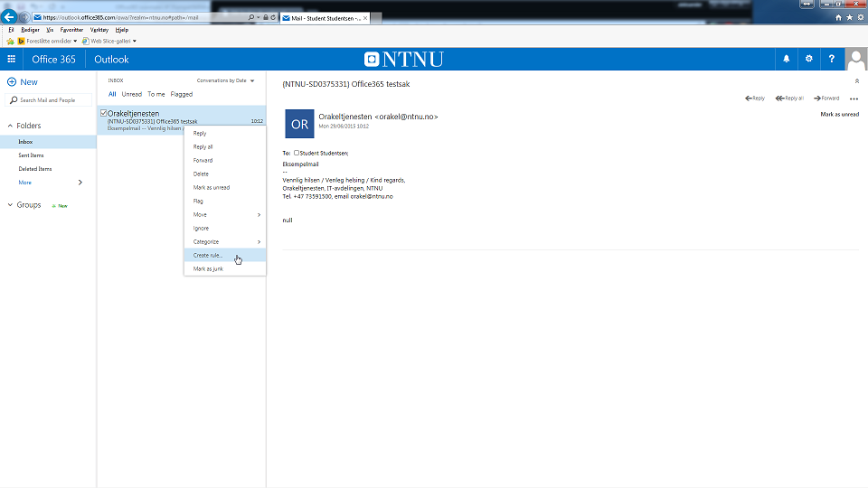
Task: Choose Reply all in the context menu
Action: tap(225, 147)
